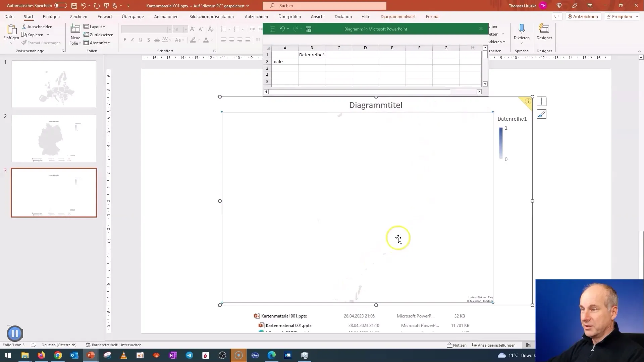Screen dimensions: 644x362
Task: Center align text icon
Action: pyautogui.click(x=231, y=40)
